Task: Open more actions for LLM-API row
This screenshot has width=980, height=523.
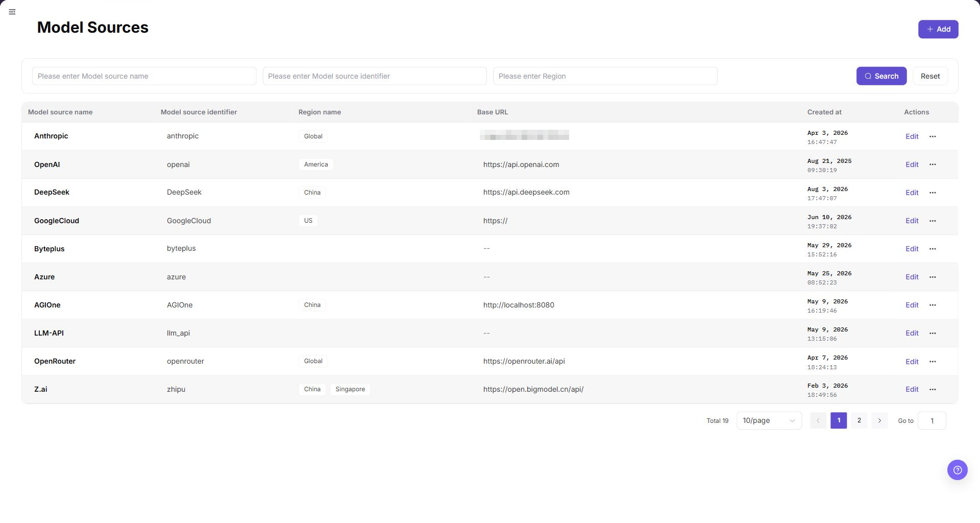Action: (x=933, y=333)
